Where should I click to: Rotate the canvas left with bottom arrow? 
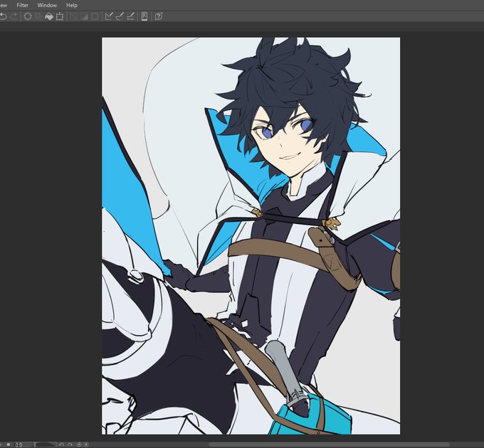pyautogui.click(x=61, y=445)
